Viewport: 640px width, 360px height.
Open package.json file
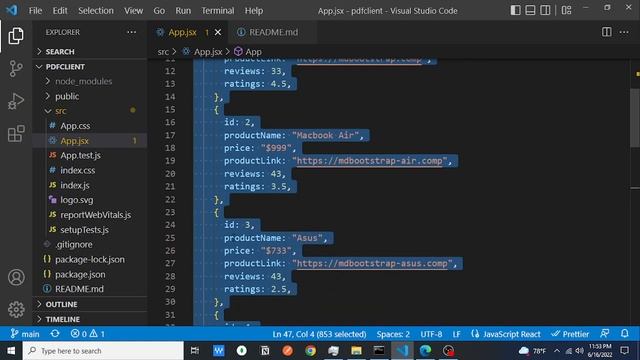tap(90, 274)
